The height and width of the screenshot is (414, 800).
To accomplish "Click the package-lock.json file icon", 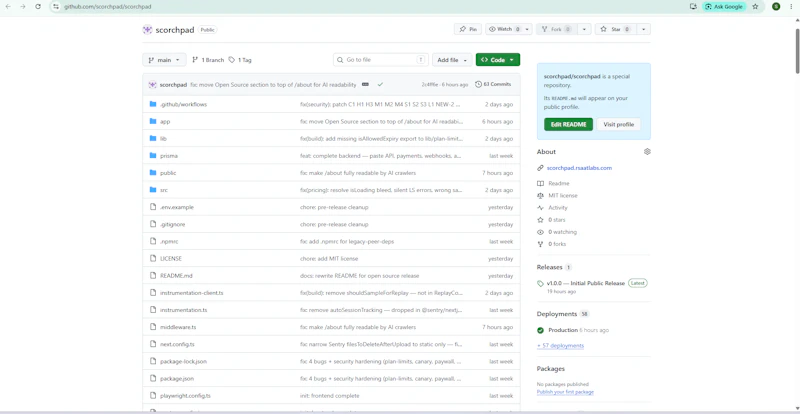I will tap(153, 361).
